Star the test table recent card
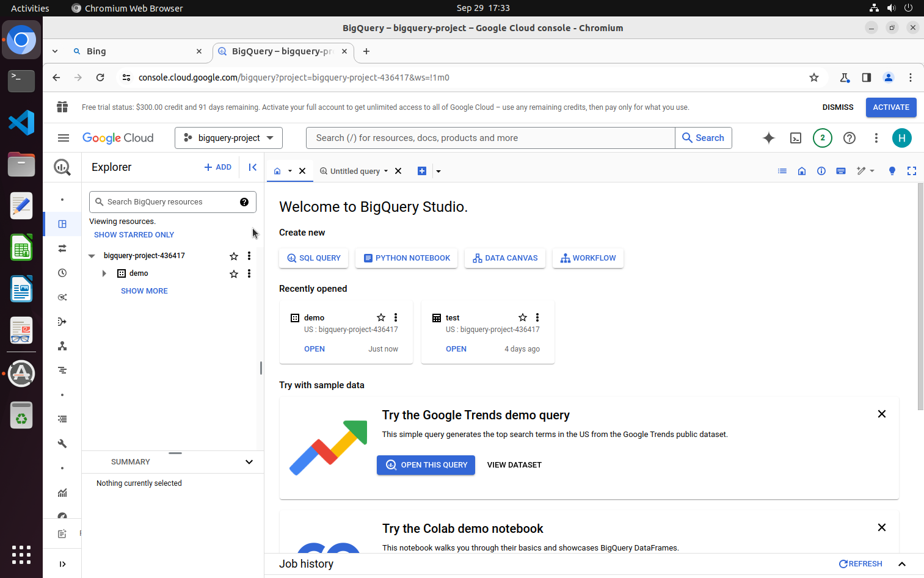 522,317
